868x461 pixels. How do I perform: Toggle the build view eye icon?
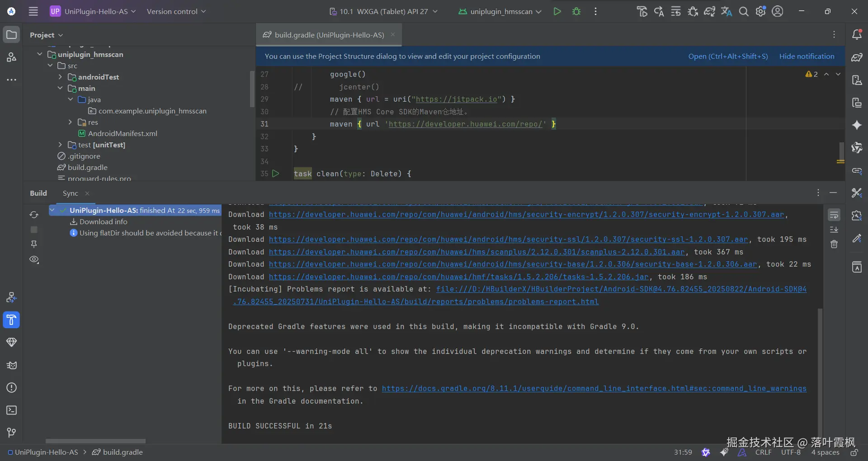(x=34, y=259)
